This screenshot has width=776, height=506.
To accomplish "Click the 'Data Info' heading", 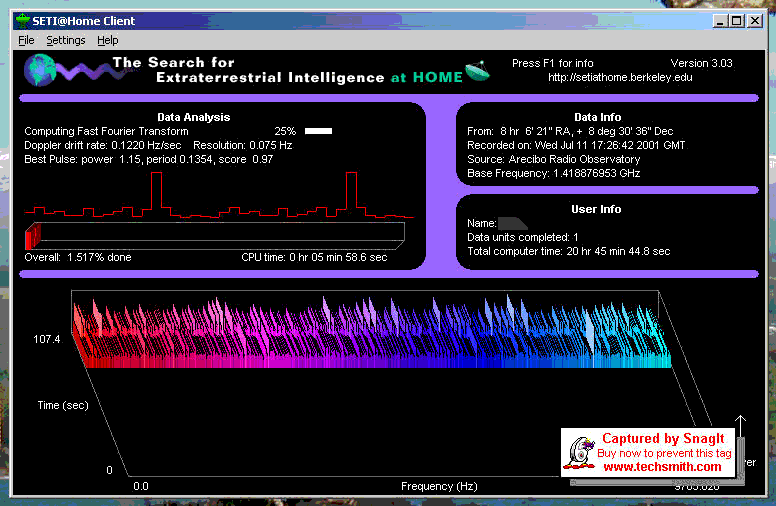I will (x=597, y=117).
